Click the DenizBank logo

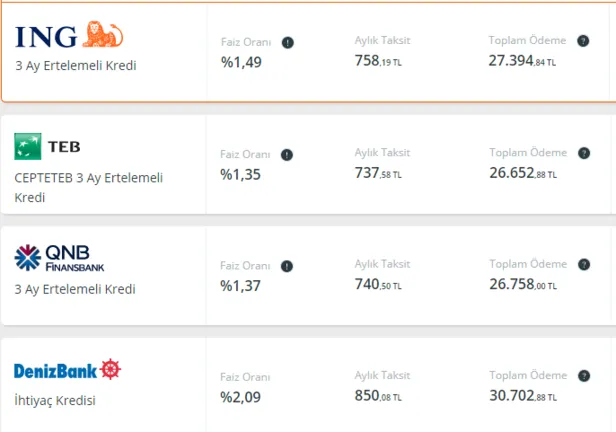pyautogui.click(x=67, y=371)
